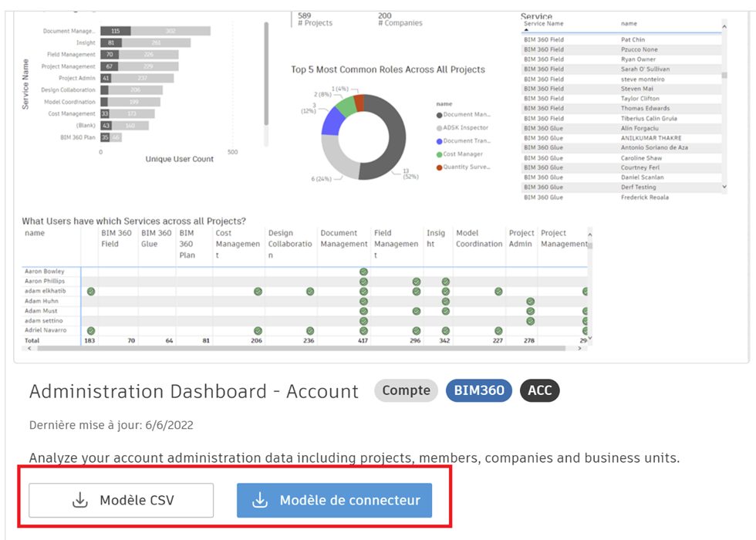The image size is (756, 540).
Task: Select the Sarah O' Sullivan row
Action: (x=622, y=69)
